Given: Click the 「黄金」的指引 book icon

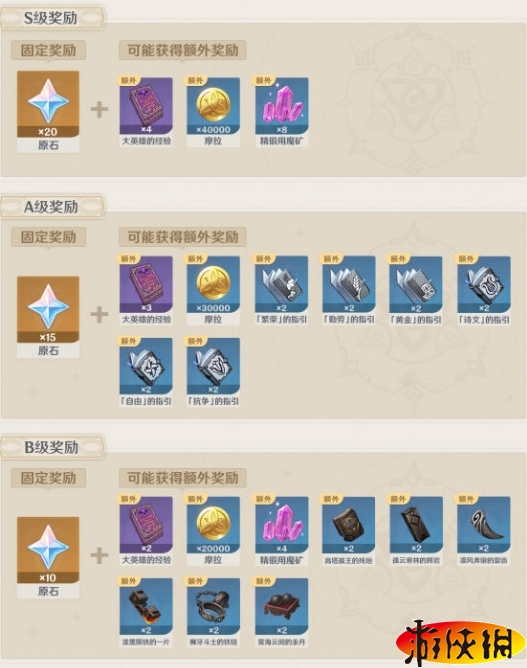Looking at the screenshot, I should coord(416,284).
